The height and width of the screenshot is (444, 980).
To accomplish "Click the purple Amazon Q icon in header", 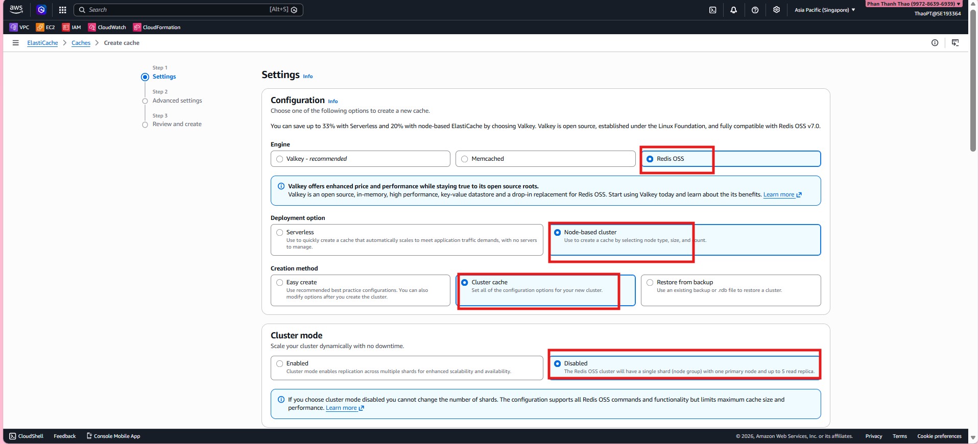I will 41,10.
